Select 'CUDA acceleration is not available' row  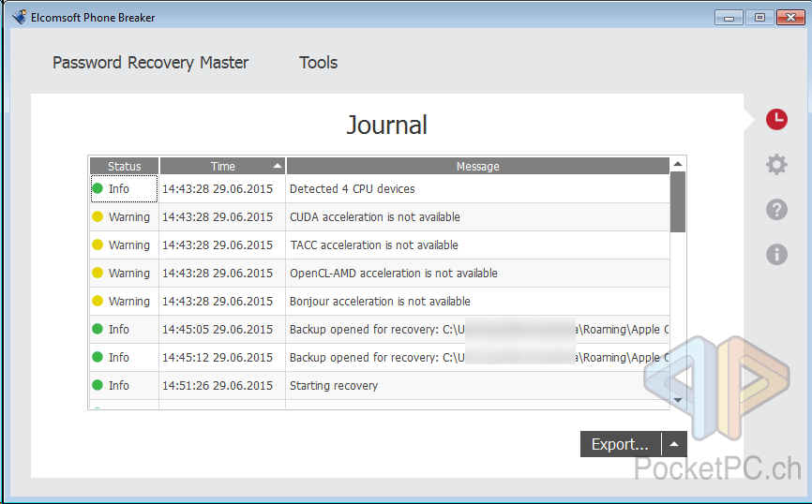coord(380,216)
